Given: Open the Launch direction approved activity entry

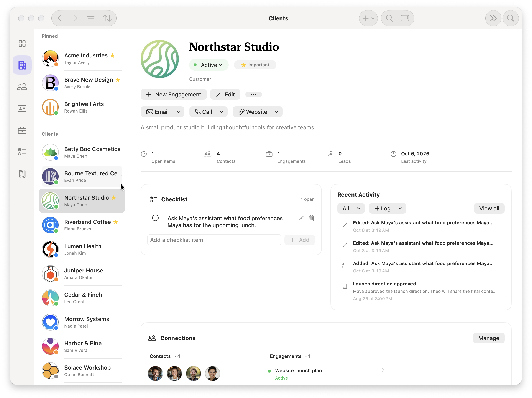Looking at the screenshot, I should click(x=420, y=291).
